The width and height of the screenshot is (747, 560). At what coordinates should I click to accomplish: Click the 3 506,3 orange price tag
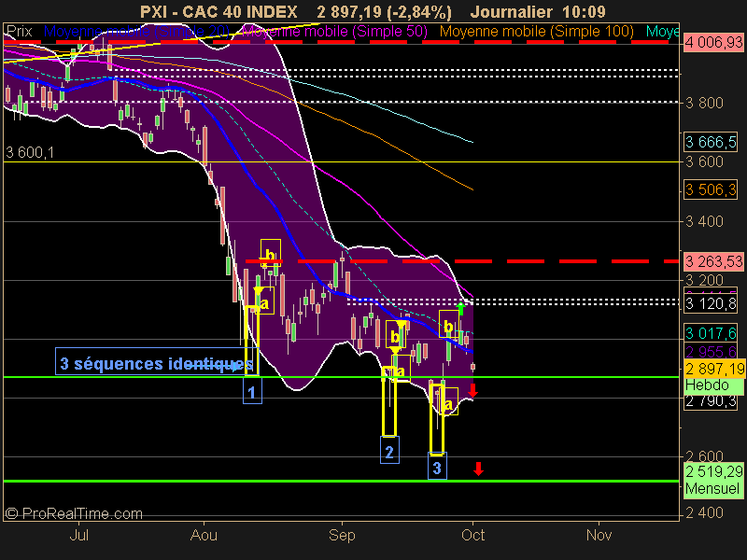click(711, 189)
